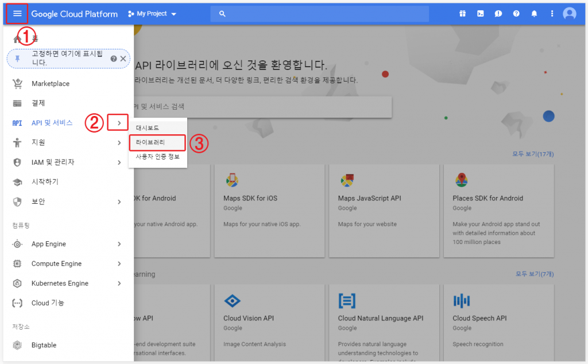The height and width of the screenshot is (364, 588).
Task: Click the Marketplace cart icon in sidebar
Action: (x=18, y=84)
